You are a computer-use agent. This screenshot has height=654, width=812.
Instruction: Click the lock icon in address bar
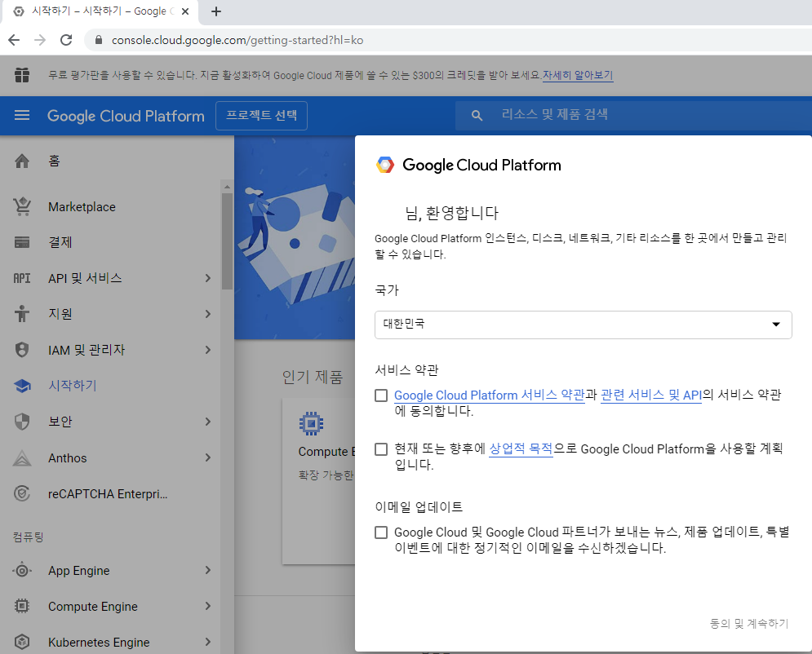[x=99, y=40]
